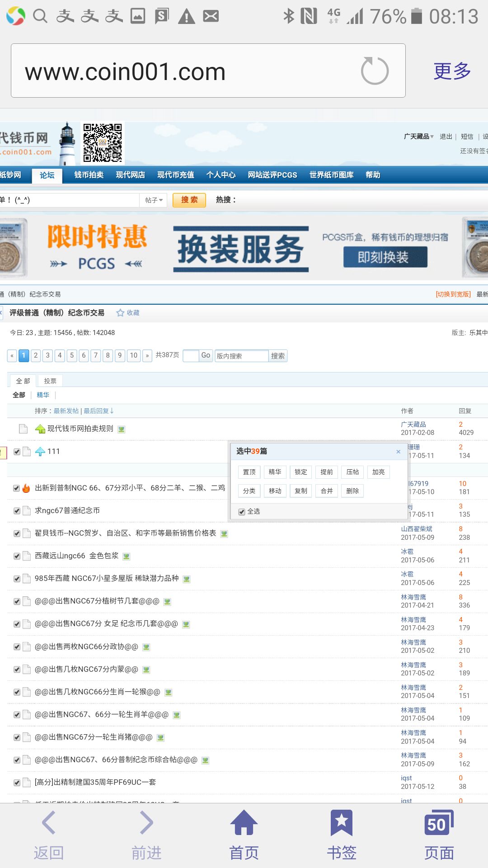The image size is (488, 868).
Task: Close the selected 39 posts popup
Action: (398, 452)
